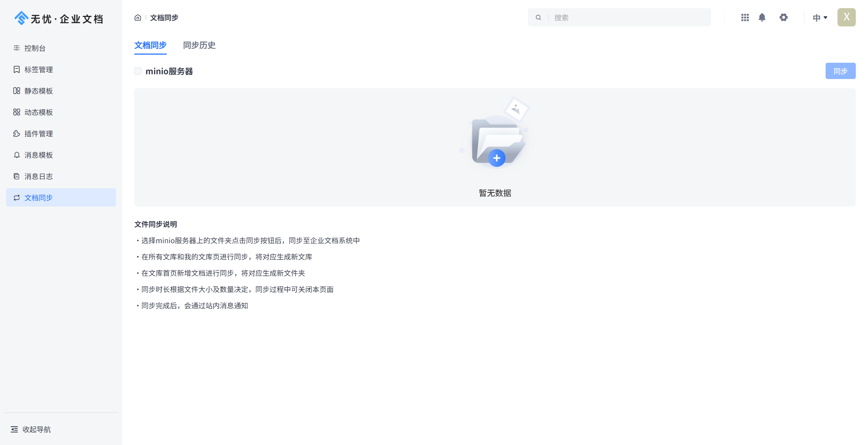Click the blue plus folder icon

(x=497, y=158)
